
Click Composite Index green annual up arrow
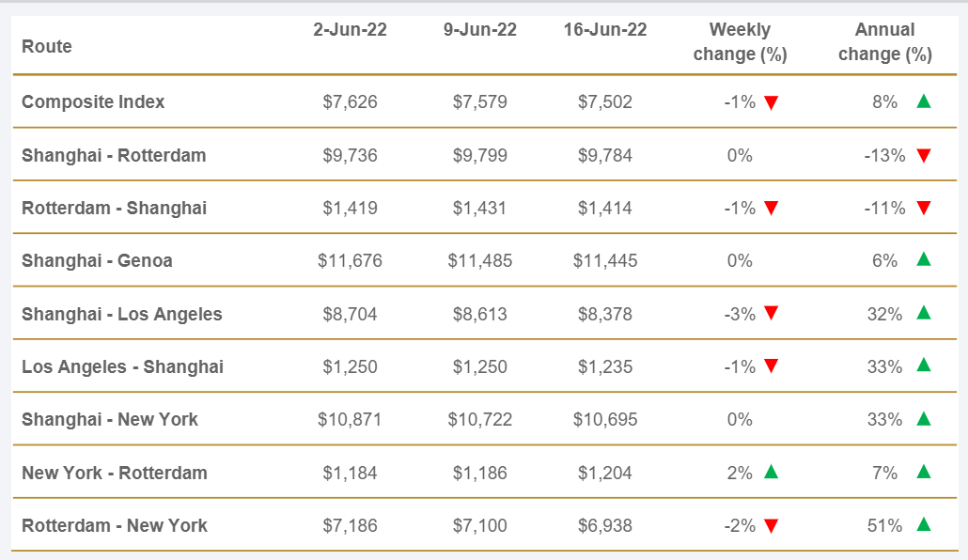(923, 101)
